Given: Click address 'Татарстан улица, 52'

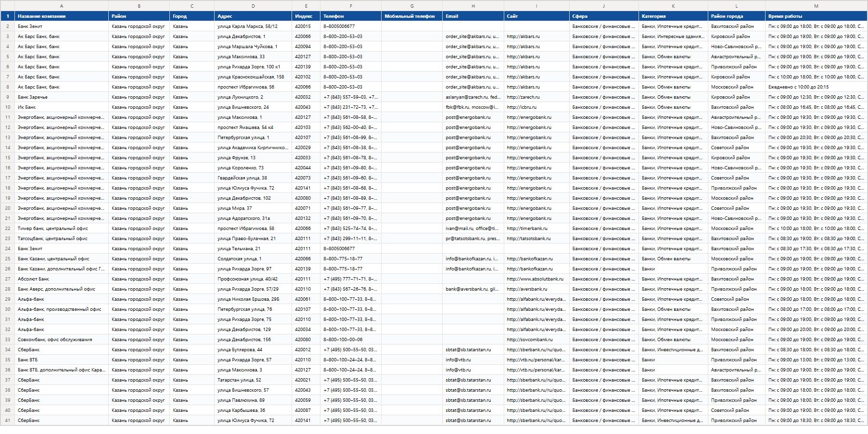Looking at the screenshot, I should 253,380.
